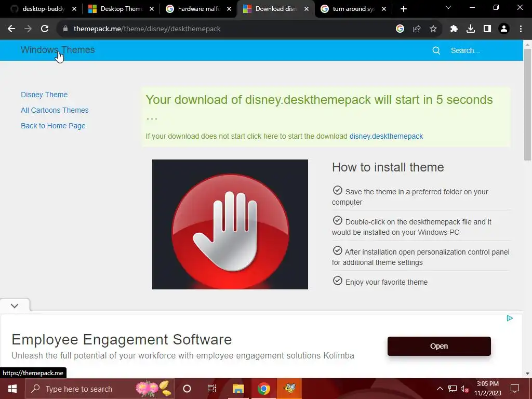The width and height of the screenshot is (532, 399).
Task: Click the Windows taskbar search box
Action: pos(100,389)
